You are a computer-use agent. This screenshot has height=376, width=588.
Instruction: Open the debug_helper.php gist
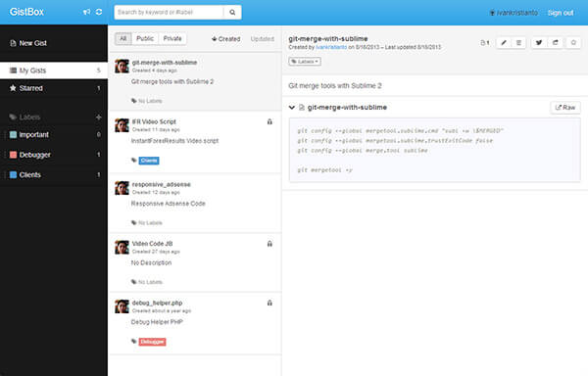[195, 324]
